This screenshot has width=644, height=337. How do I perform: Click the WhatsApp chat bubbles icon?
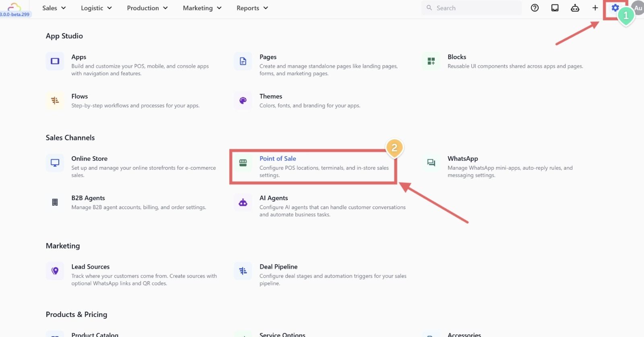pos(431,163)
